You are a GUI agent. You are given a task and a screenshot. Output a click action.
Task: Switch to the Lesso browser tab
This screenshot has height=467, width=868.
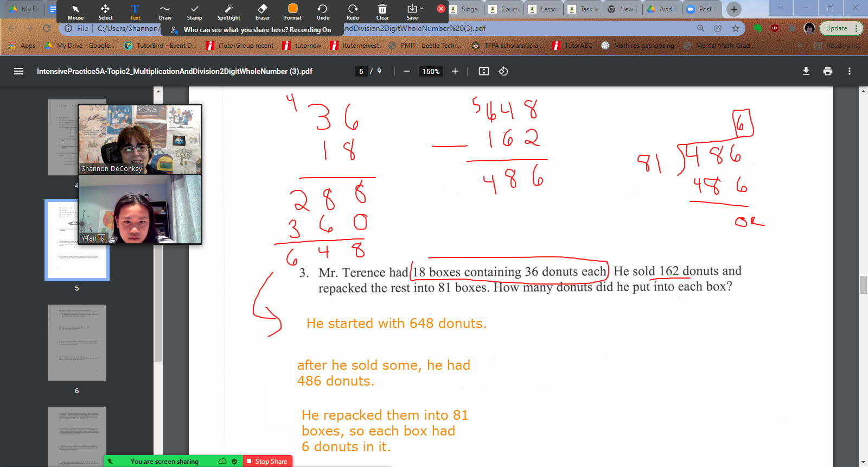544,9
